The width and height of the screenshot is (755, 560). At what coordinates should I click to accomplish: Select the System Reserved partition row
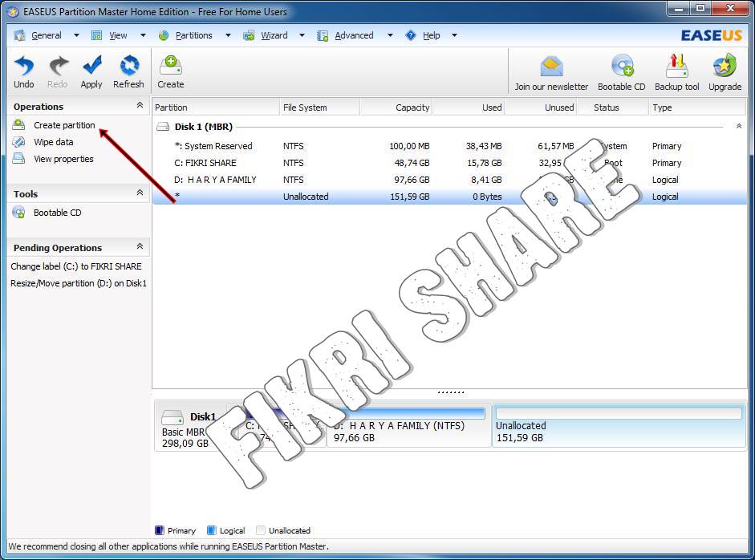449,146
